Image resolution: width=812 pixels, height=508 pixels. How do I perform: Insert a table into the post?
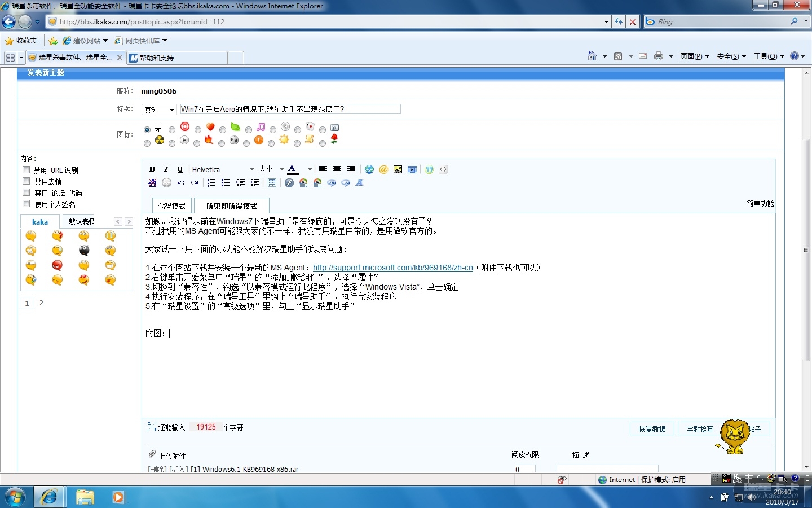(272, 183)
